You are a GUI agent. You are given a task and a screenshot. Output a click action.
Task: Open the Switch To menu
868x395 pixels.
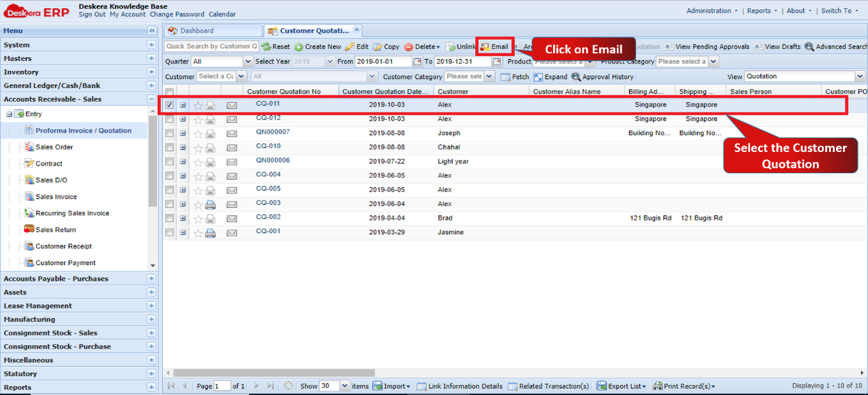coord(839,11)
